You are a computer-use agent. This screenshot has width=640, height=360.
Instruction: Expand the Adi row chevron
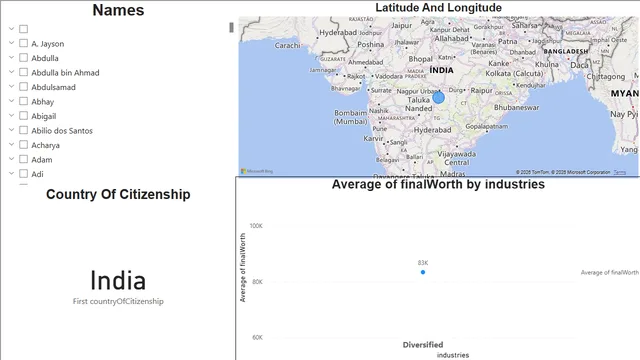[x=11, y=173]
